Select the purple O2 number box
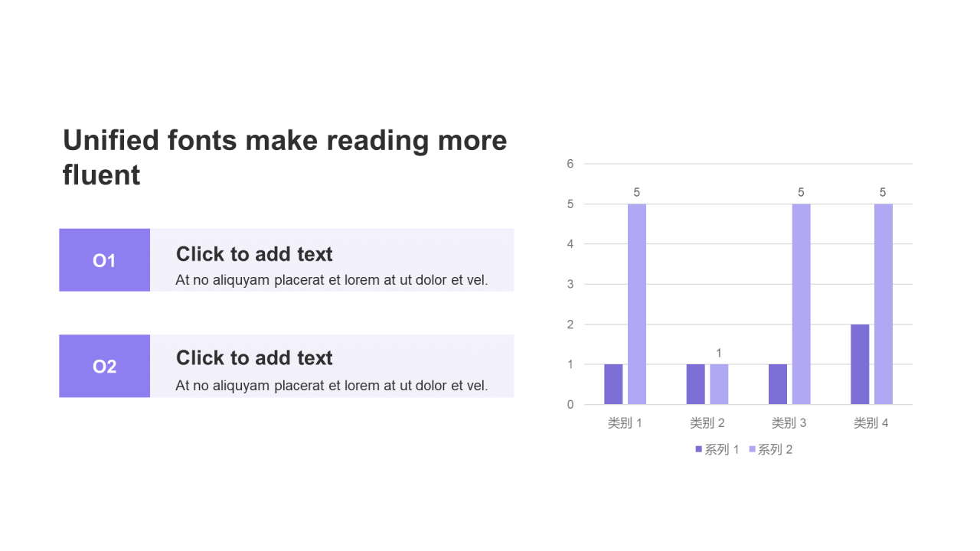 (x=104, y=366)
